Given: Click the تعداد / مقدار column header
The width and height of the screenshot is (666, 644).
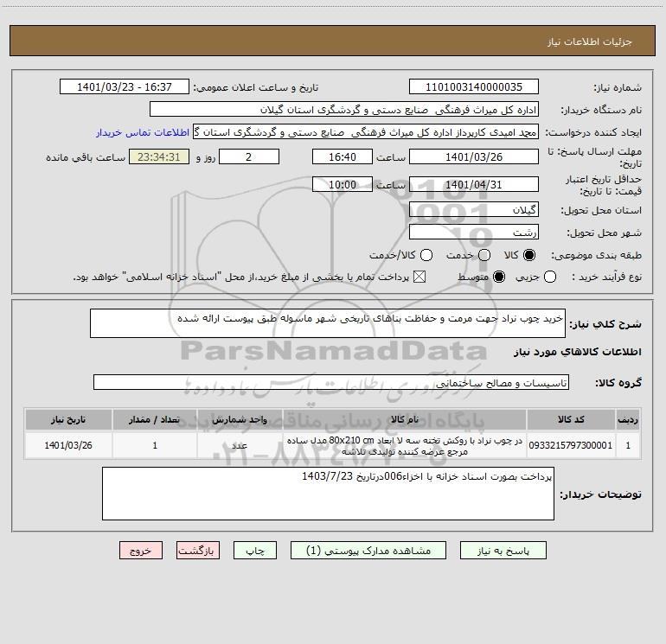Looking at the screenshot, I should tap(155, 419).
